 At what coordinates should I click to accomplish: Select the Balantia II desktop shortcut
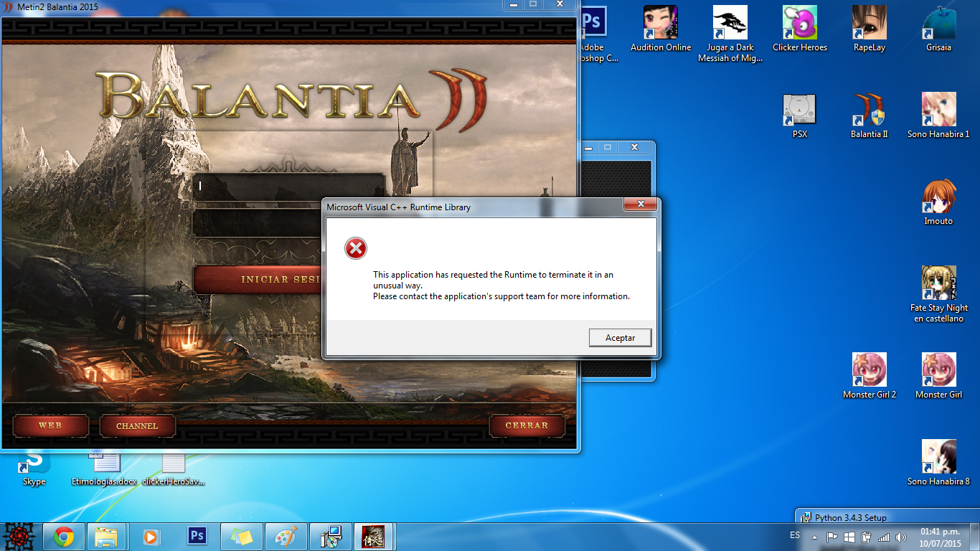[870, 116]
